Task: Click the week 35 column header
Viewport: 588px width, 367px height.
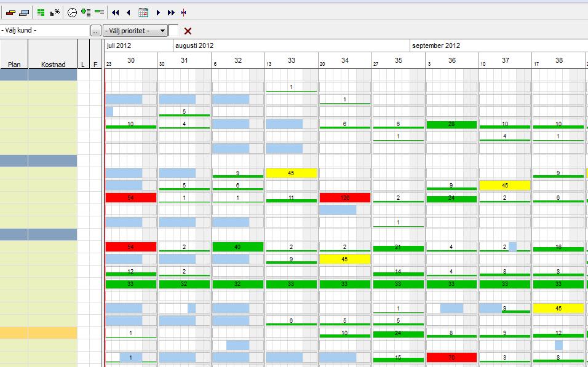Action: pyautogui.click(x=398, y=60)
